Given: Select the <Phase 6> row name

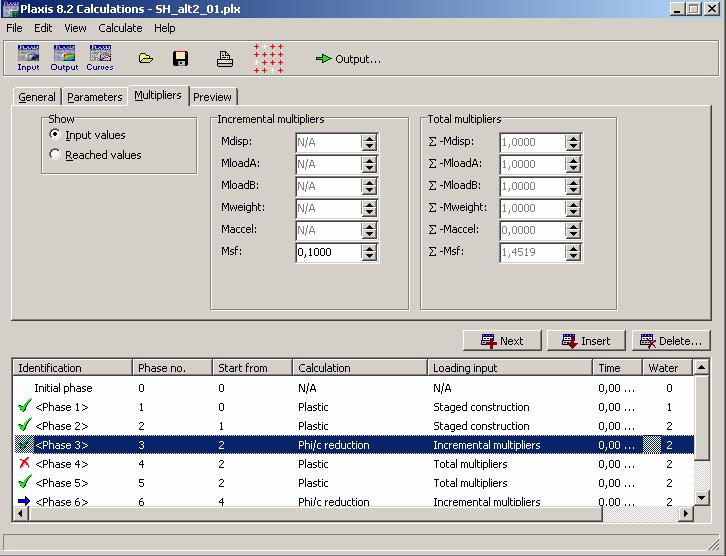Looking at the screenshot, I should point(62,501).
